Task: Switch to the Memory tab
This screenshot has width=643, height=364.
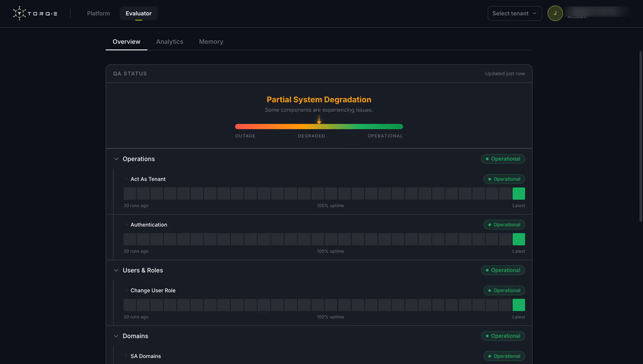Action: tap(211, 41)
